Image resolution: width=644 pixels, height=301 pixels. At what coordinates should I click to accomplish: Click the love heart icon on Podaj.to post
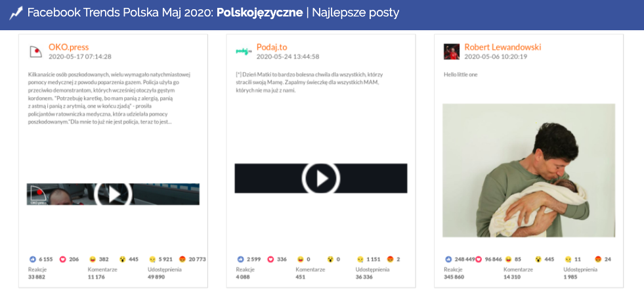pyautogui.click(x=270, y=259)
